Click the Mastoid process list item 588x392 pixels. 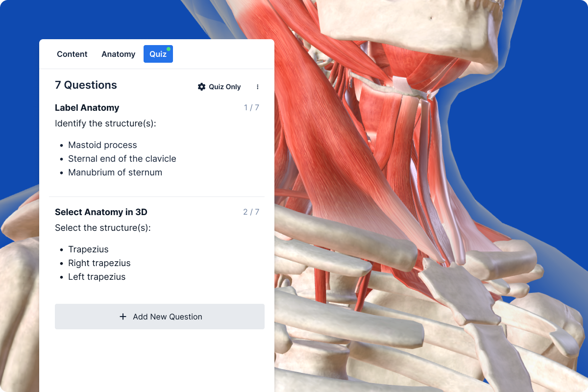[x=102, y=145]
